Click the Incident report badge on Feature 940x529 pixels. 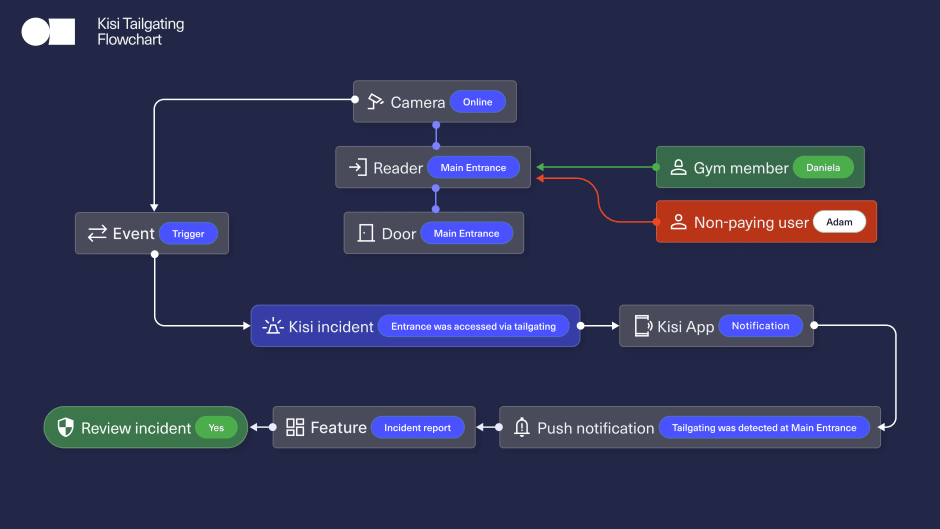coord(417,428)
